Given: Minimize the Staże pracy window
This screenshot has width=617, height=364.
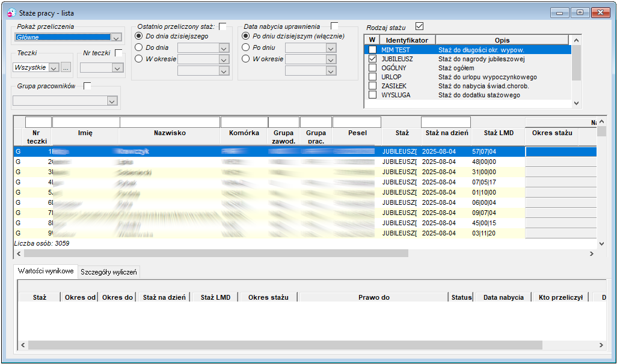Looking at the screenshot, I should 559,13.
